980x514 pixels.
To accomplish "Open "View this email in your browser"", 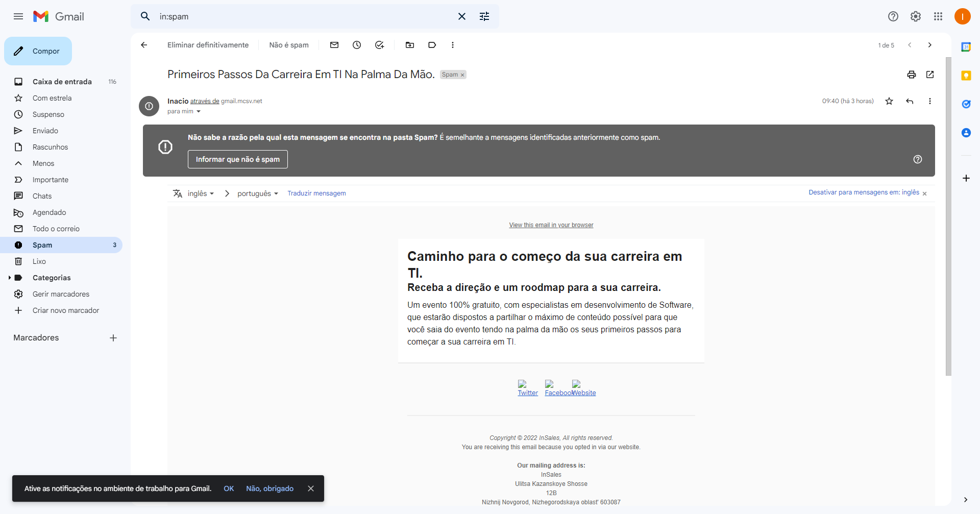I will point(551,225).
